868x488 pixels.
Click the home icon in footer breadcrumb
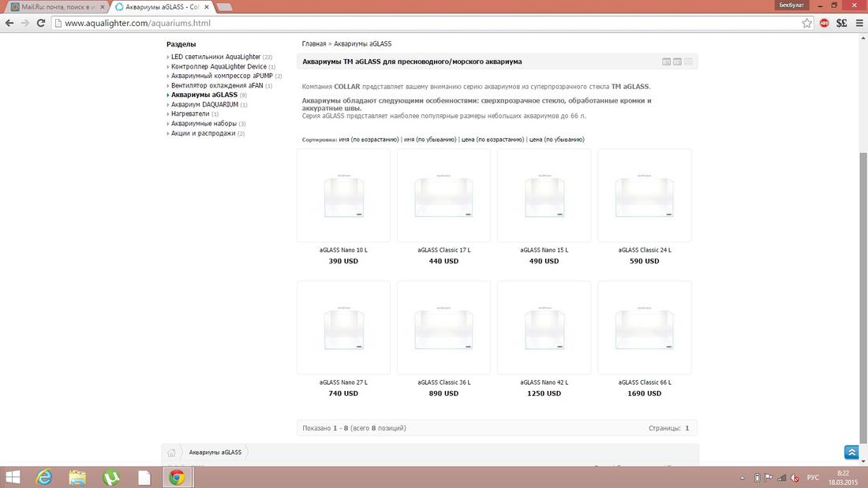pyautogui.click(x=171, y=453)
